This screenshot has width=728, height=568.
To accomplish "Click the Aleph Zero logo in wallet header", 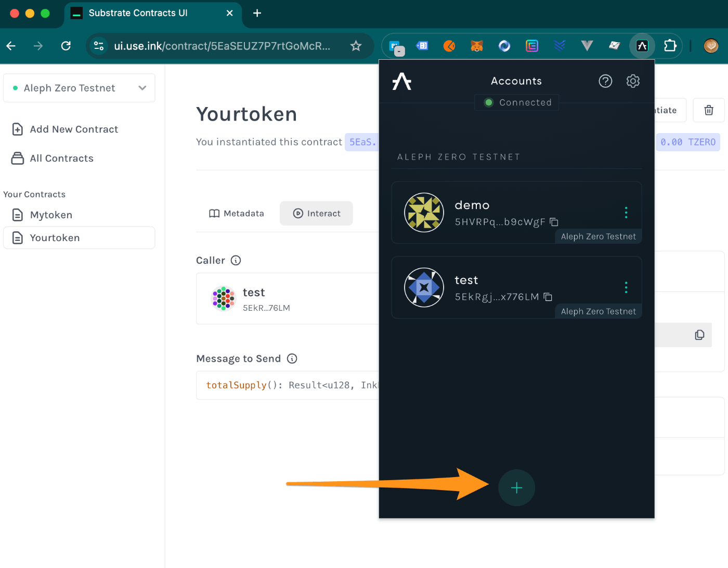I will tap(402, 81).
